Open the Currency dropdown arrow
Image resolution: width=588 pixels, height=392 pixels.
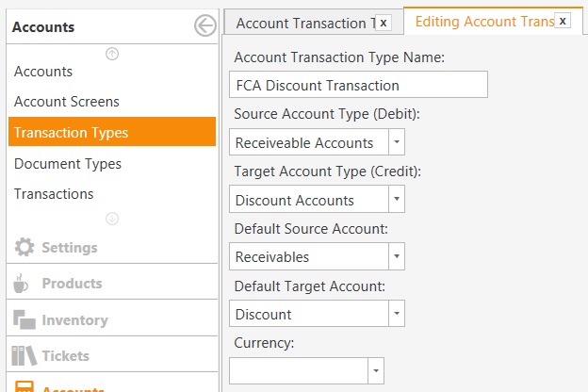click(x=376, y=370)
